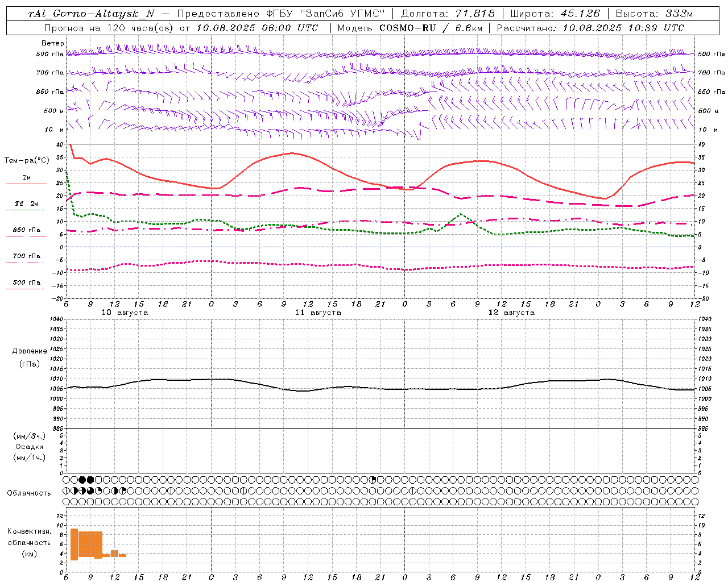The height and width of the screenshot is (582, 728).
Task: Click the 2м legend label
Action: coord(27,178)
